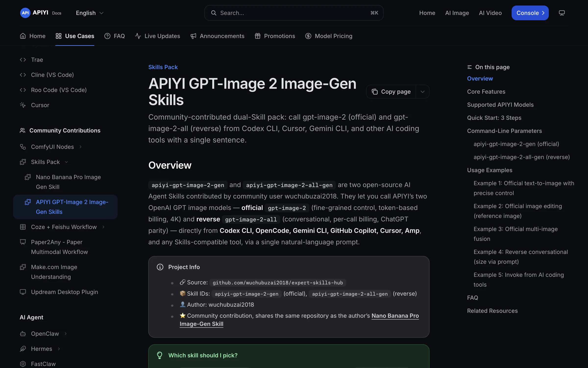Click the Skills Pack breadcrumb link

163,67
